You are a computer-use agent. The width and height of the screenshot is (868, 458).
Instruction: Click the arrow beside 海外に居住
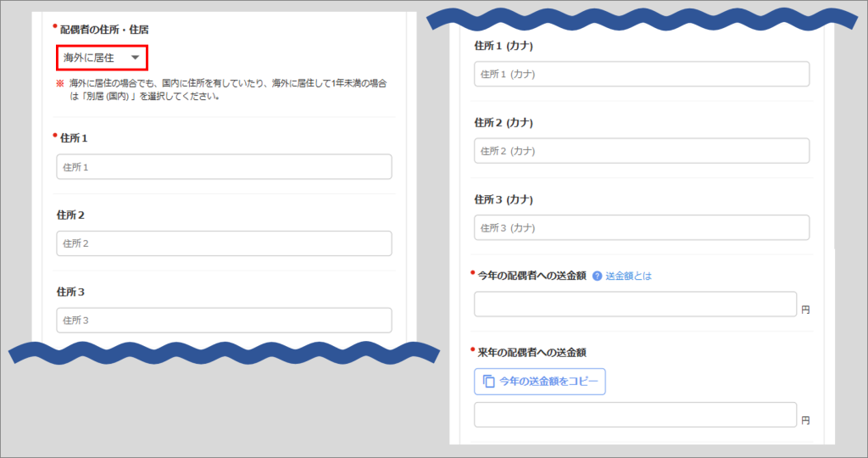[x=135, y=58]
